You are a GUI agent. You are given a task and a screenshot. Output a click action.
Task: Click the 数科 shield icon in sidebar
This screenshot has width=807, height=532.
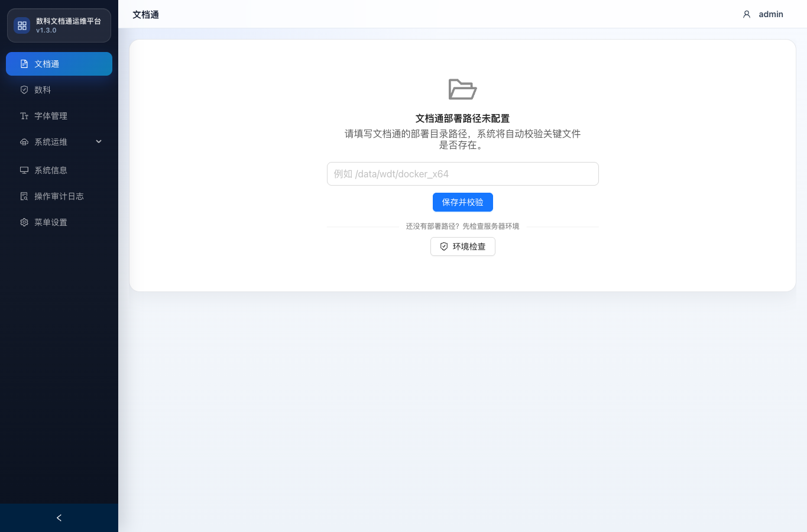point(24,90)
